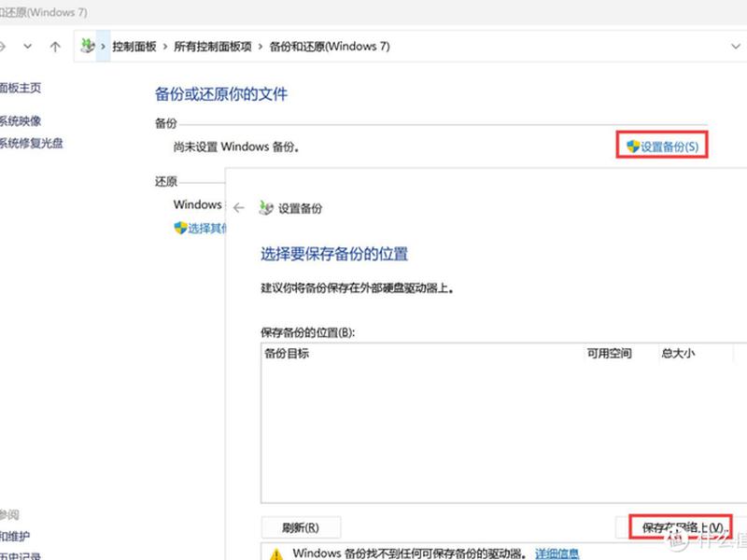This screenshot has height=560, width=747.
Task: Click the 设置备份 dialog title icon
Action: 266,207
